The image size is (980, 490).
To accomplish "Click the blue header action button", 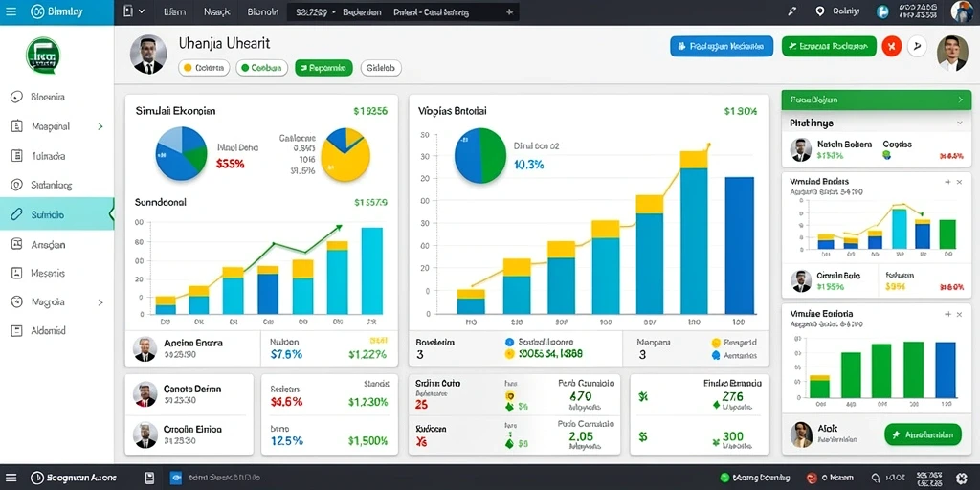I will pos(722,46).
